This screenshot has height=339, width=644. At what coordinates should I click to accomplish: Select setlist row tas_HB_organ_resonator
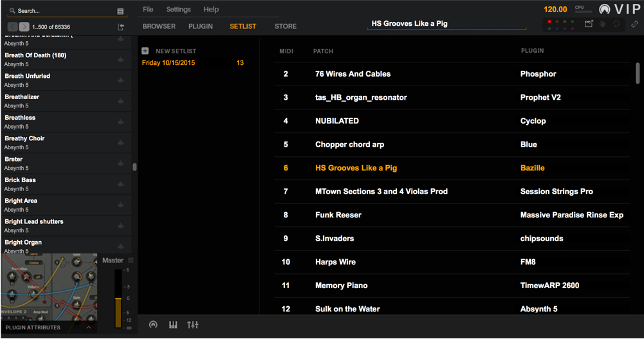click(452, 98)
